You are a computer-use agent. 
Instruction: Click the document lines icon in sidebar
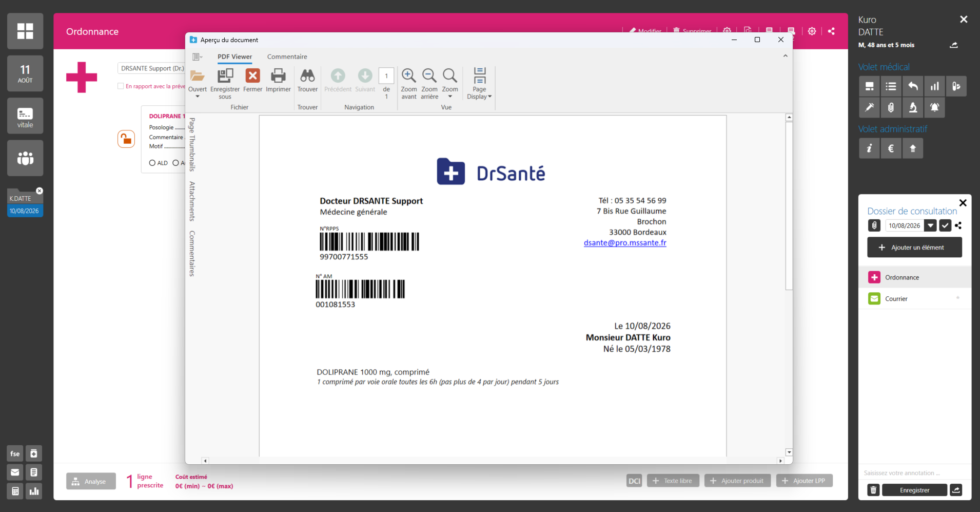click(34, 472)
